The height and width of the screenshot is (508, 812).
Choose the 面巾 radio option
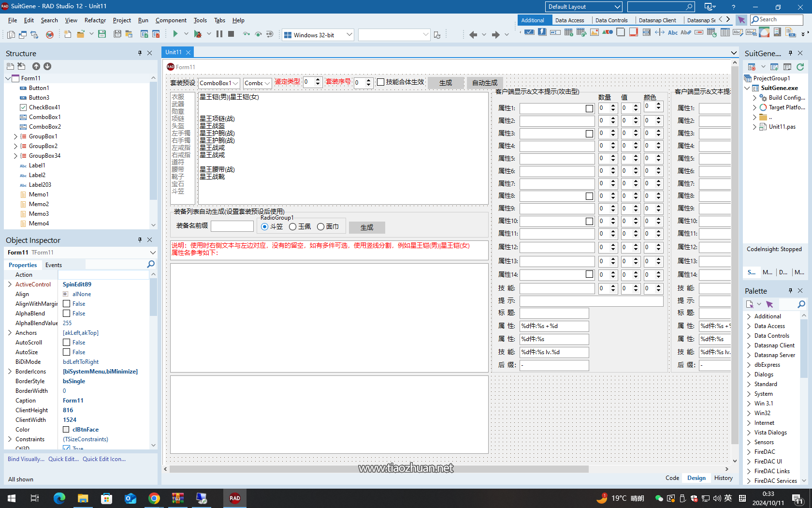[320, 226]
